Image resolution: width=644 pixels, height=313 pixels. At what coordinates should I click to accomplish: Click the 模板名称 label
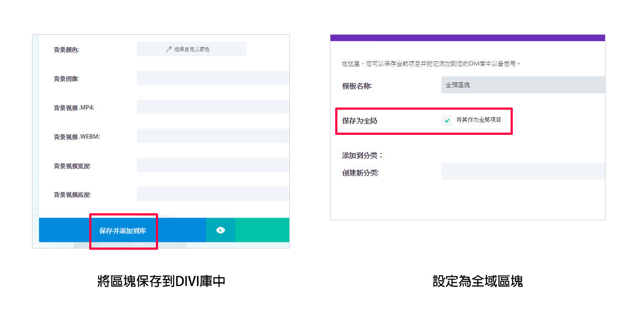(x=357, y=86)
